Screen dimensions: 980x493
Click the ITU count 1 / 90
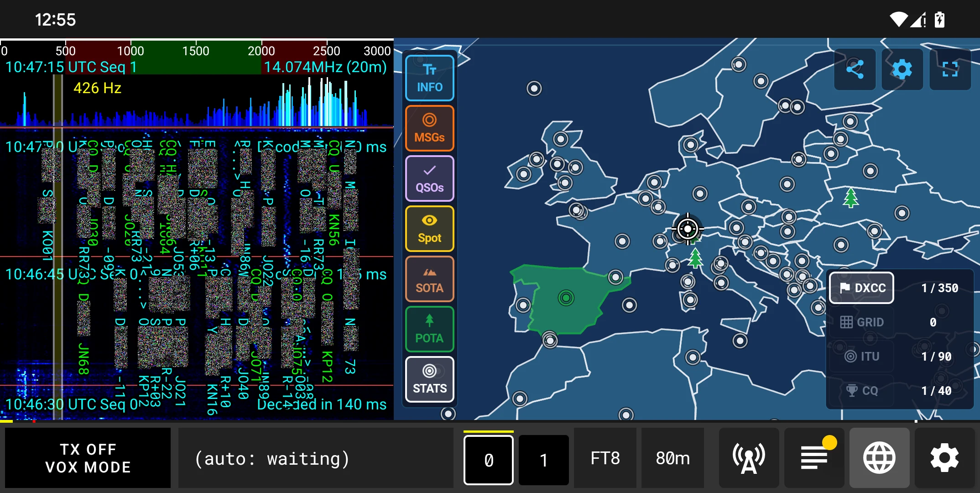tap(936, 357)
